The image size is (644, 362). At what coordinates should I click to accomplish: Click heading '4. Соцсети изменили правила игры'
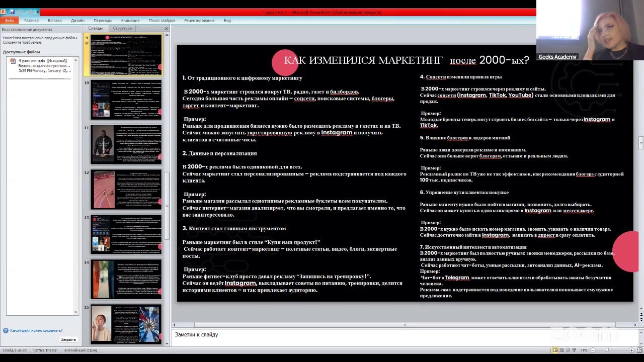click(460, 77)
